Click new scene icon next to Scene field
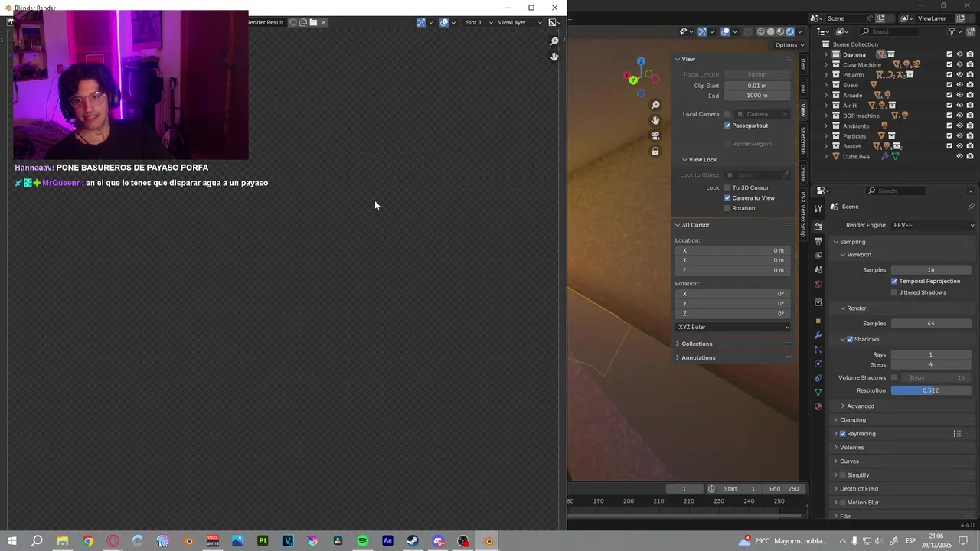 [880, 18]
